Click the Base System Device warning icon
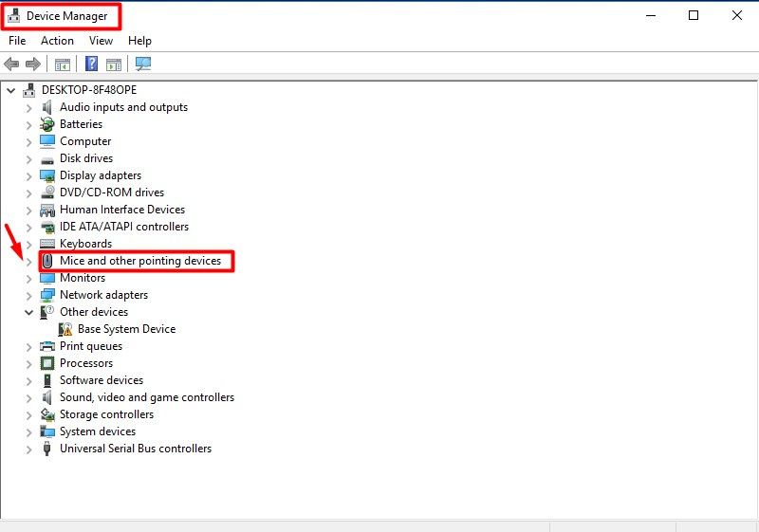 [65, 329]
